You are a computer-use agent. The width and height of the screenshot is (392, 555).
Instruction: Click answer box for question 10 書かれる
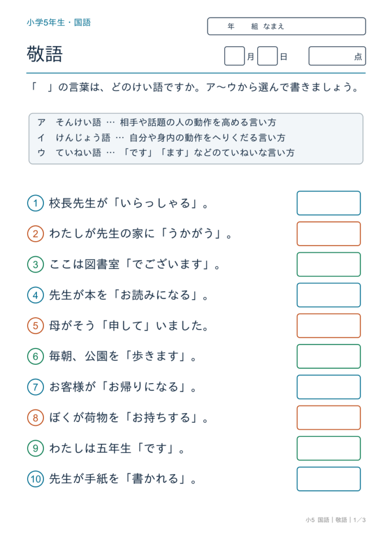tap(328, 479)
